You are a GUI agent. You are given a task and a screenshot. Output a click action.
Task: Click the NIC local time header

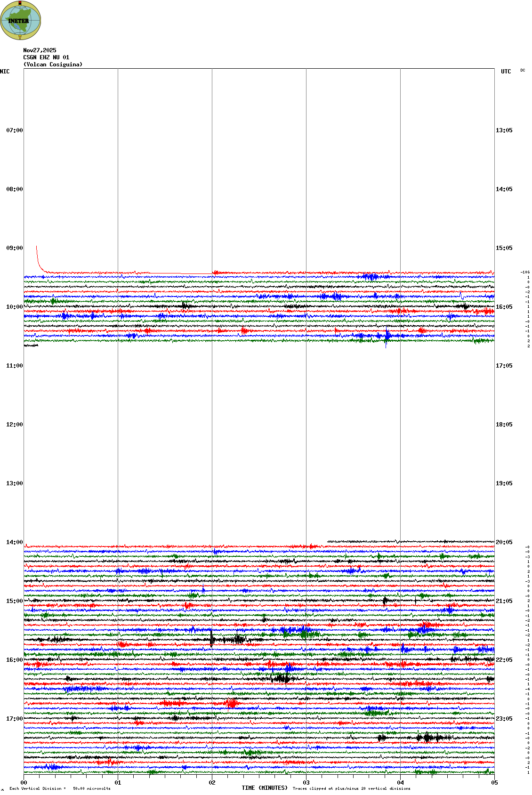click(5, 72)
